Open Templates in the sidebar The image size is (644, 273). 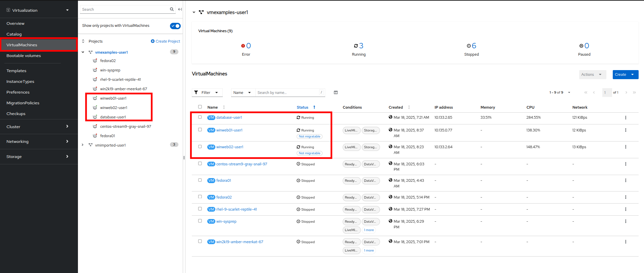click(16, 71)
